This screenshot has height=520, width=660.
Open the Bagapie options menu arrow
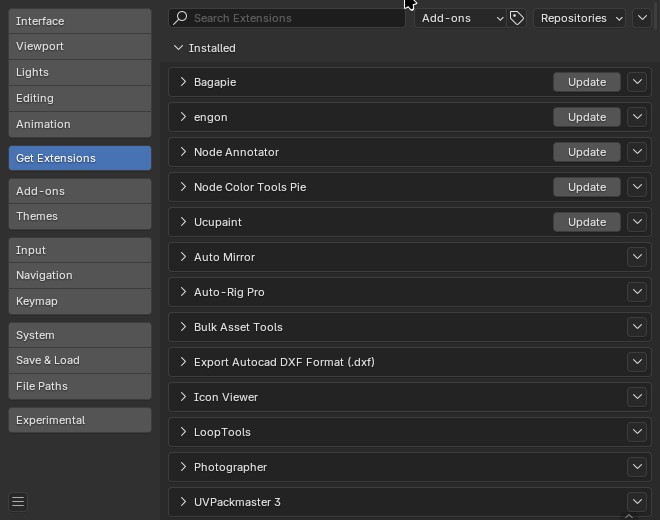point(637,82)
